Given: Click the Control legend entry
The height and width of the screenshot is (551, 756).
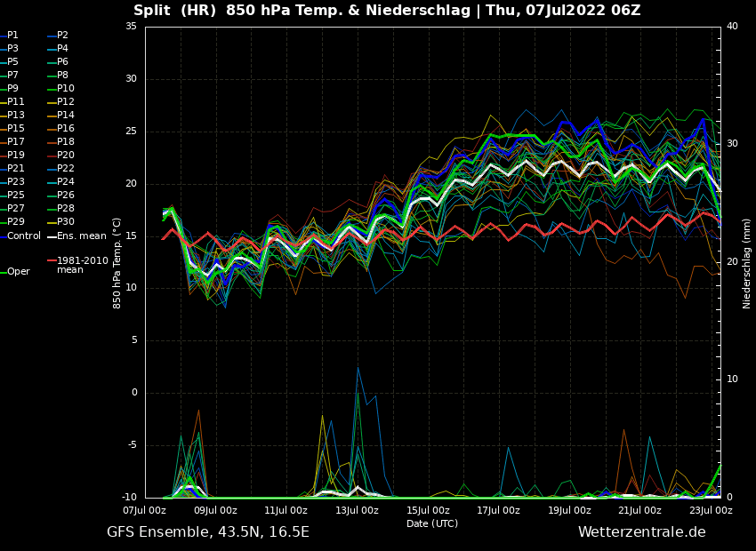Looking at the screenshot, I should click(x=24, y=236).
